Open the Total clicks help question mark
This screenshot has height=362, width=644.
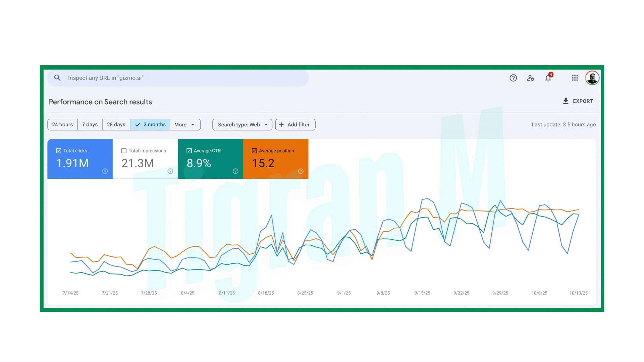tap(105, 171)
